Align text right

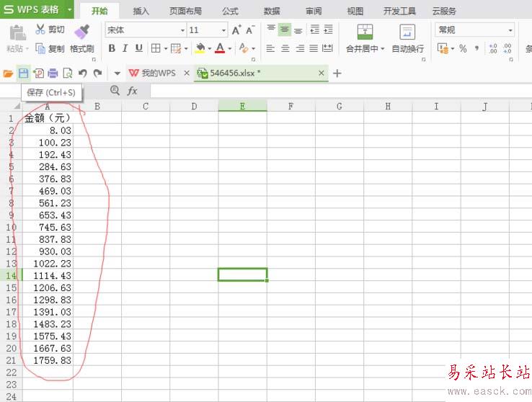pos(300,48)
